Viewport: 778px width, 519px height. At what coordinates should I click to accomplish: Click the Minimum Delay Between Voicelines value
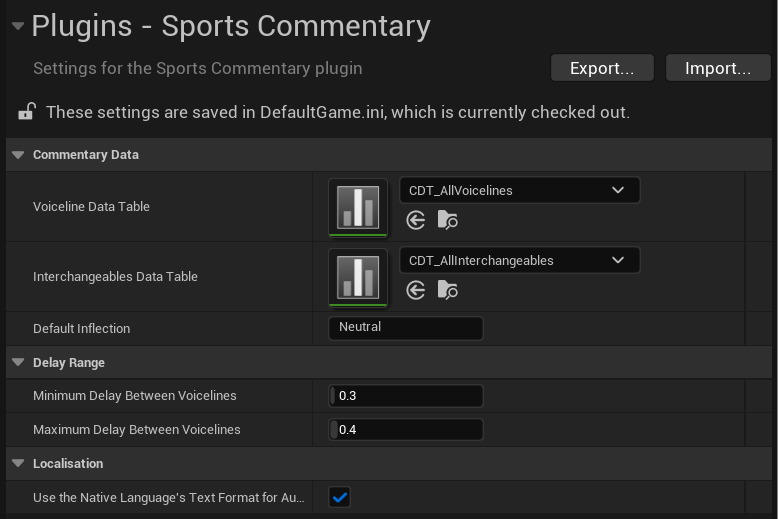tap(405, 396)
